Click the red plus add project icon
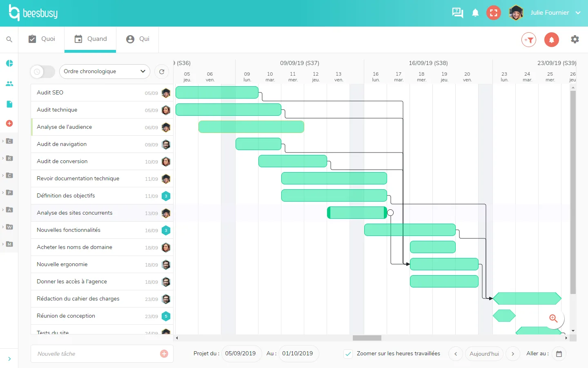The image size is (588, 368). (x=9, y=123)
